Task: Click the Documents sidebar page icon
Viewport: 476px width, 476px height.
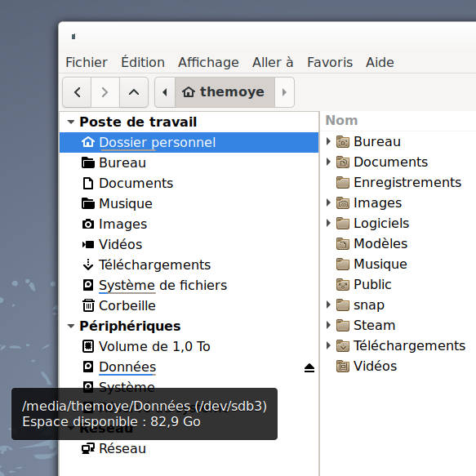Action: coord(88,184)
